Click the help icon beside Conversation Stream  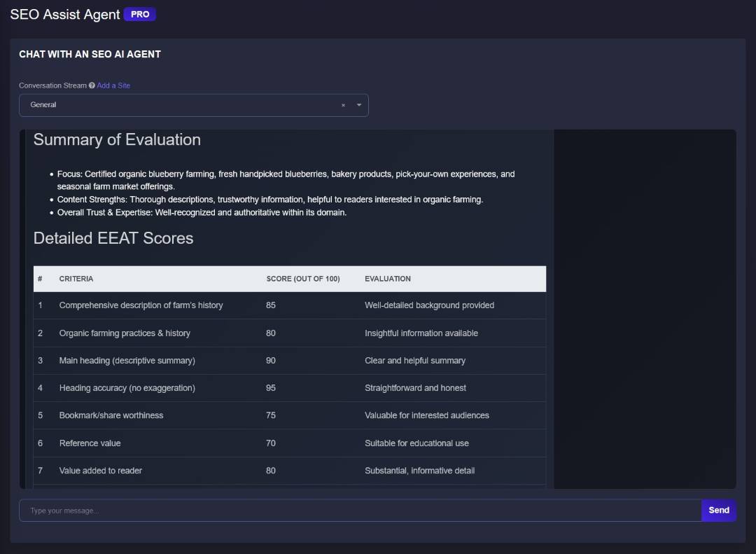point(92,85)
